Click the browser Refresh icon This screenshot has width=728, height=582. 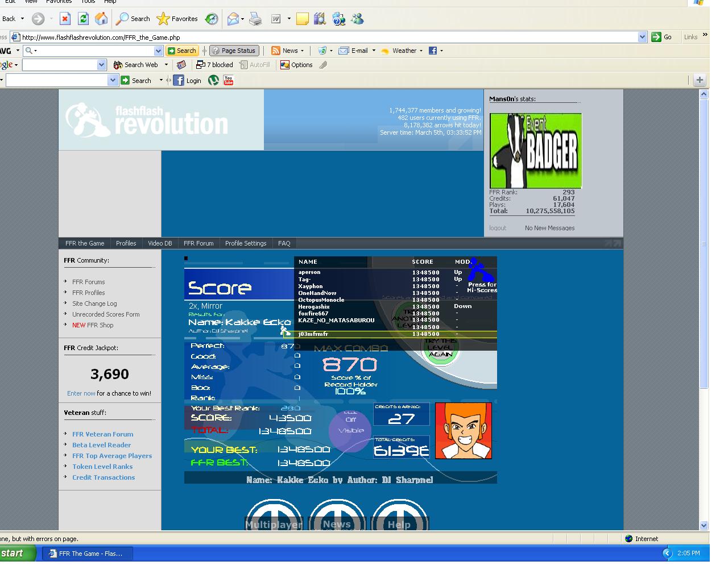point(83,19)
